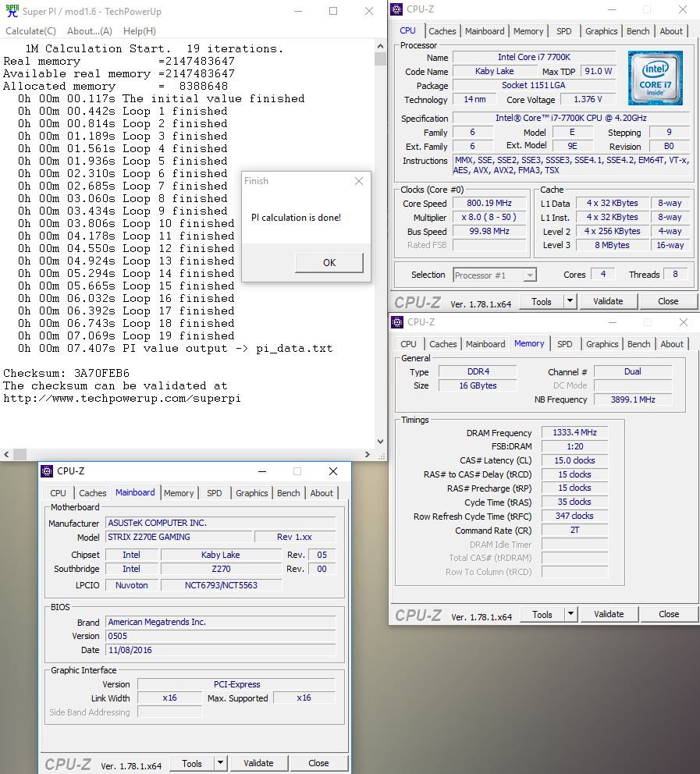Switch to Mainboard tab in top CPU-Z window
This screenshot has width=700, height=774.
(485, 31)
